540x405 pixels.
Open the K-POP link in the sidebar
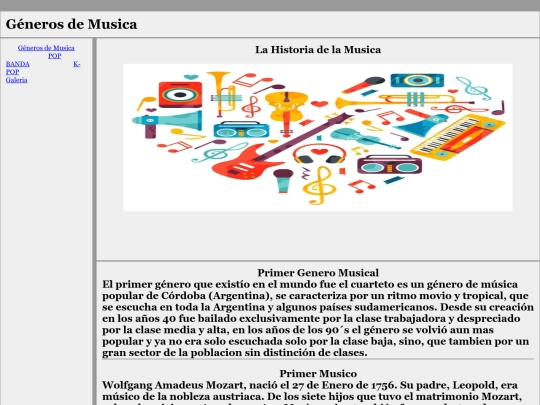77,64
